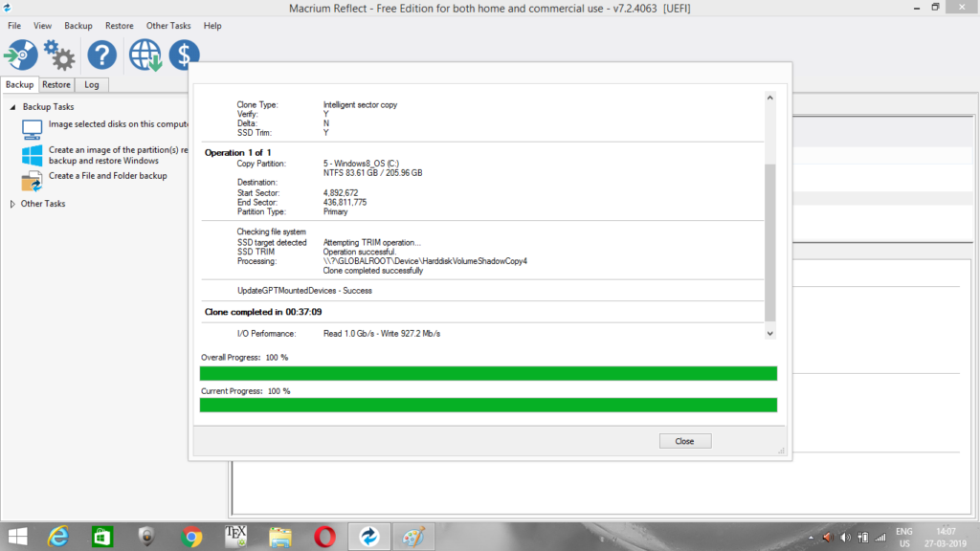
Task: Click the dialog resize grip corner
Action: [781, 451]
